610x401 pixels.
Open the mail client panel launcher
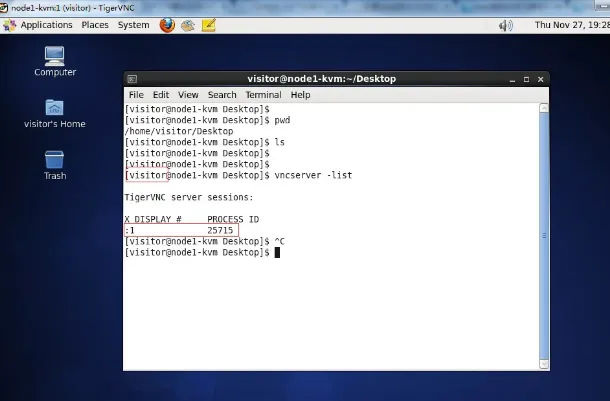[x=187, y=25]
